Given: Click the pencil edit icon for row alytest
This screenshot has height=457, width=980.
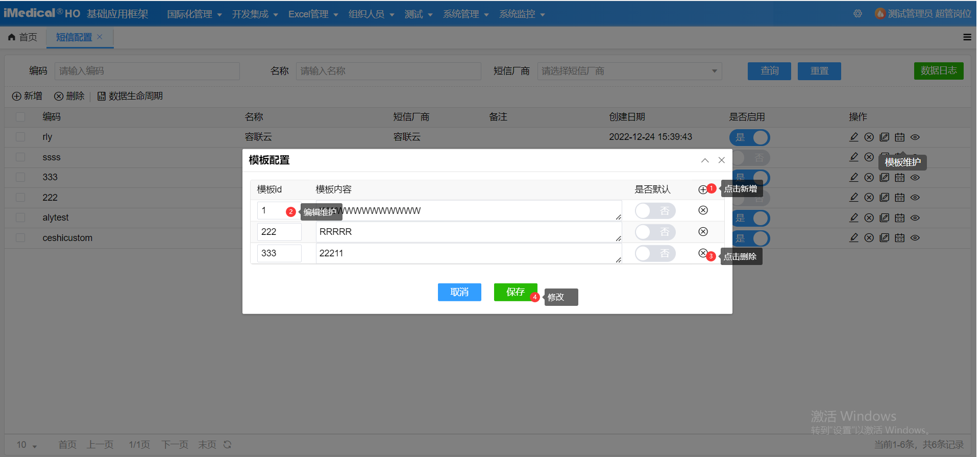Looking at the screenshot, I should [854, 218].
